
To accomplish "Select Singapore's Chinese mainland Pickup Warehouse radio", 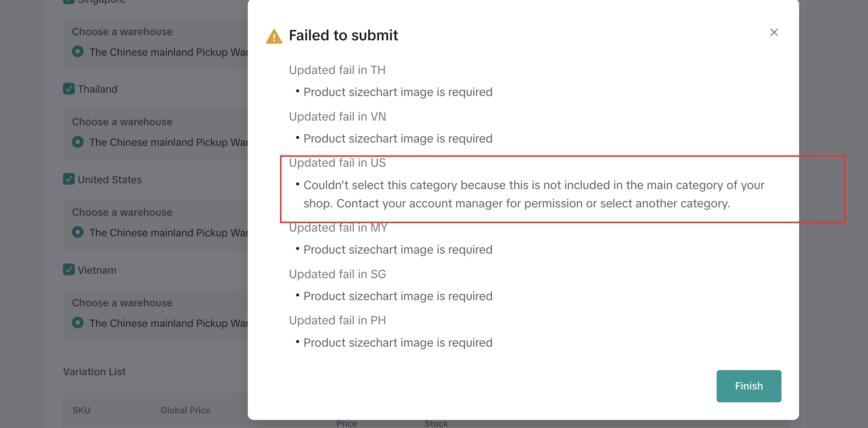I will (x=78, y=52).
